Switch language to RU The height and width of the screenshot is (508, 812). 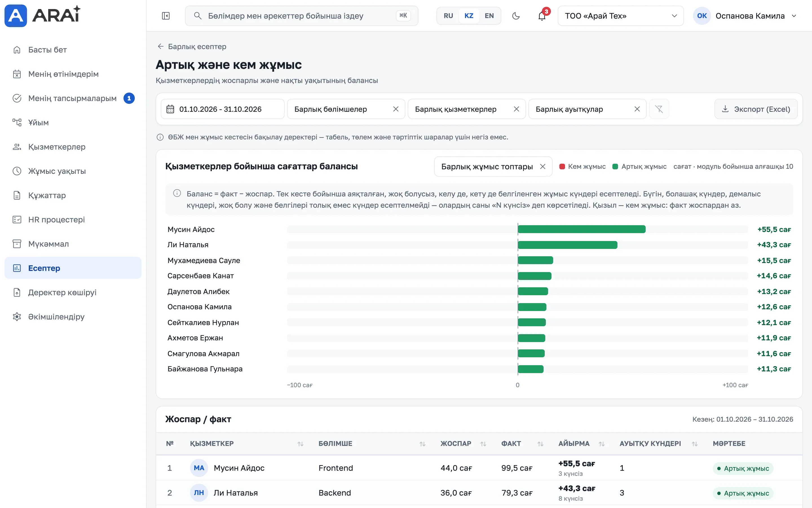pyautogui.click(x=448, y=16)
